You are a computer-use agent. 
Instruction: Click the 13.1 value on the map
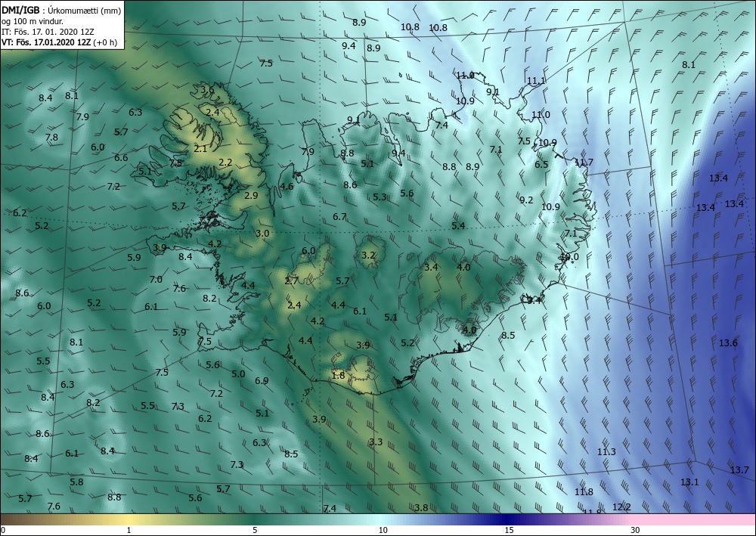click(689, 482)
